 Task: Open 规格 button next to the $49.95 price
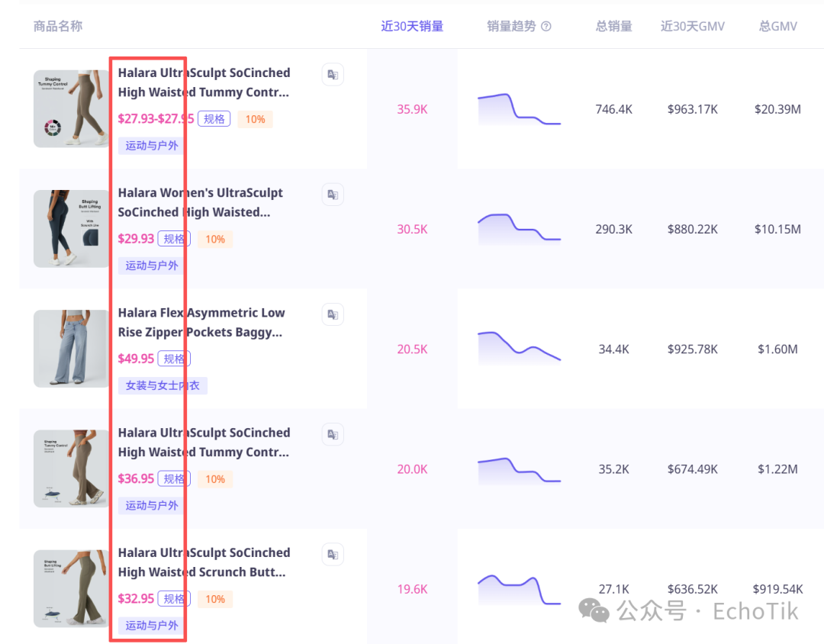point(174,359)
